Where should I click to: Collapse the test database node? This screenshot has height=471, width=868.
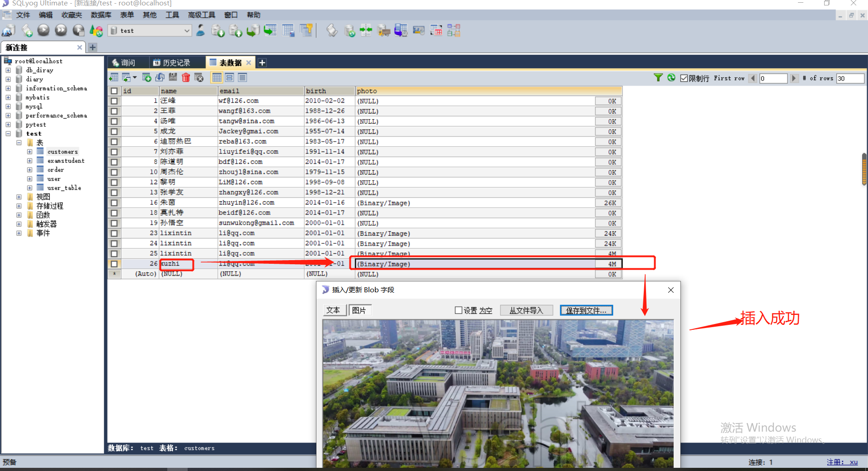click(x=8, y=133)
